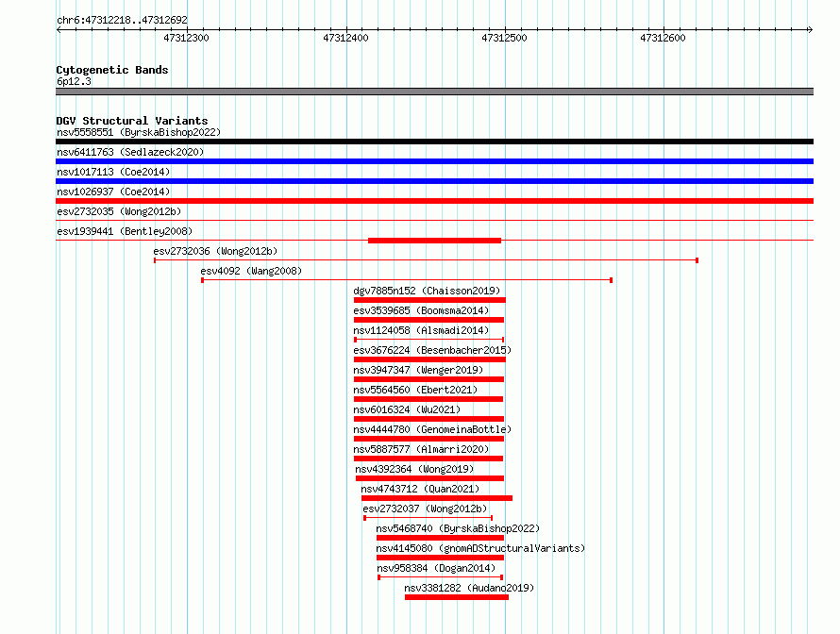Open nsv4392364 (Wong2019) variant label

click(x=414, y=469)
